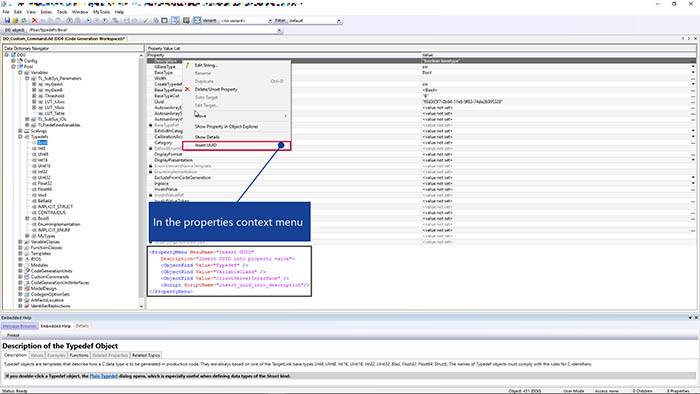Select the Modules tree node
The height and width of the screenshot is (394, 700).
[39, 265]
